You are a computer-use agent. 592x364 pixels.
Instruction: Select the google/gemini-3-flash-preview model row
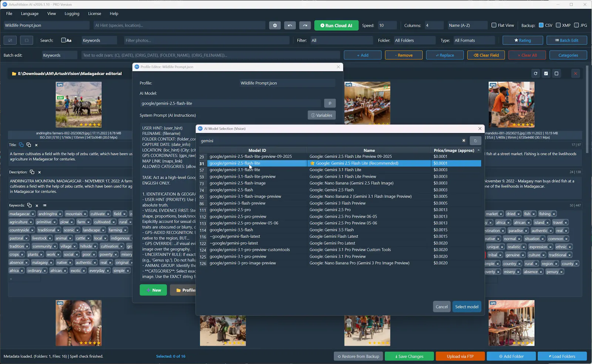point(340,203)
